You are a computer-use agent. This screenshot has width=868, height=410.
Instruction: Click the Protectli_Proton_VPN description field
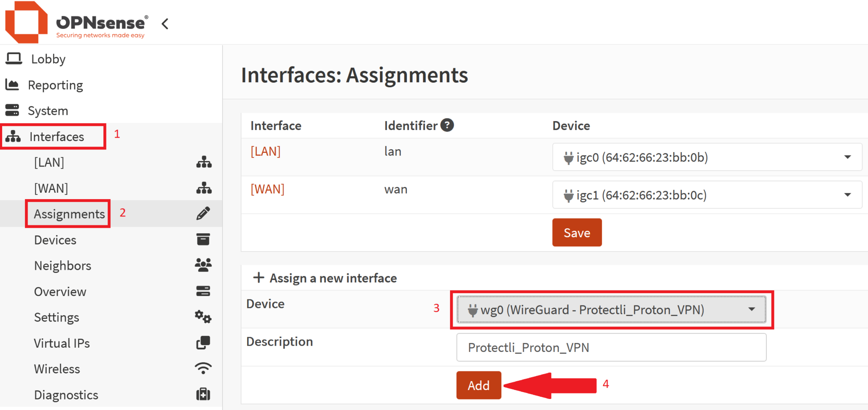[x=610, y=347]
